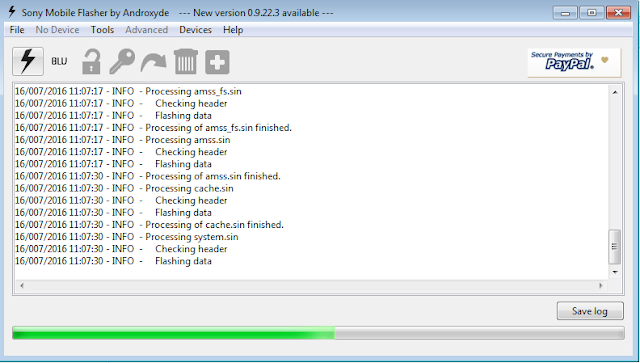Click the Save log button
640x363 pixels.
(590, 311)
